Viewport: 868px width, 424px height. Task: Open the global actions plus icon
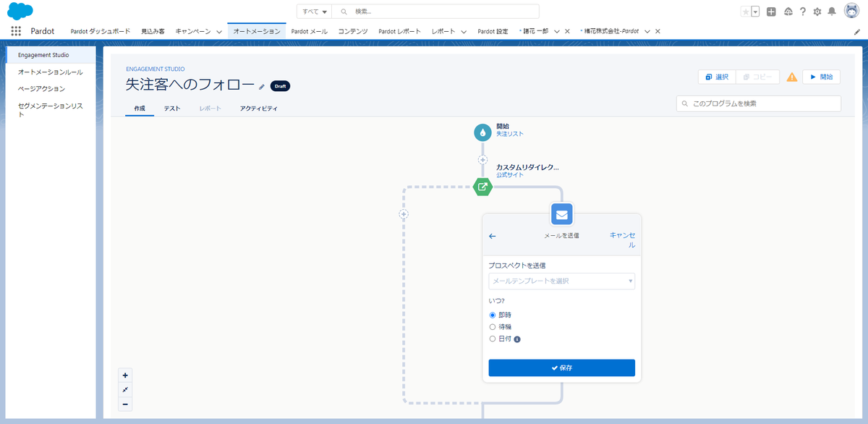point(772,12)
